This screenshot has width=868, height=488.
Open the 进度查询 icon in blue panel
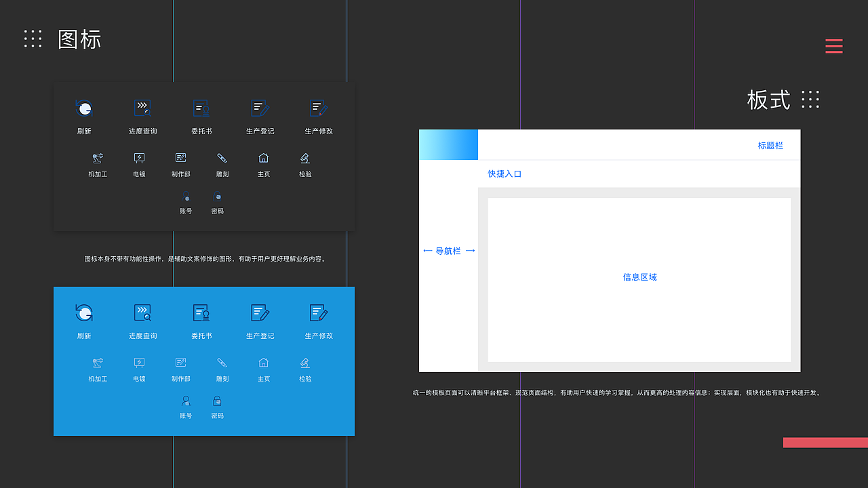(x=142, y=312)
